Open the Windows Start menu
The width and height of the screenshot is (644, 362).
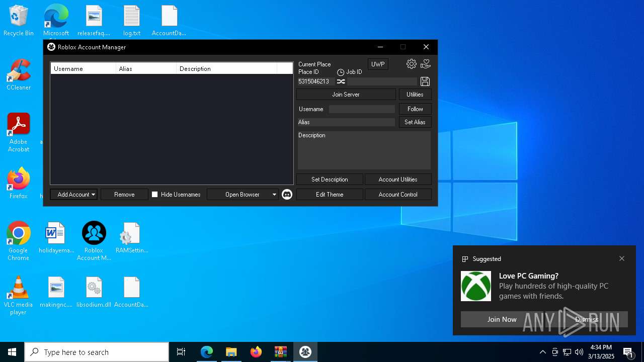click(12, 352)
